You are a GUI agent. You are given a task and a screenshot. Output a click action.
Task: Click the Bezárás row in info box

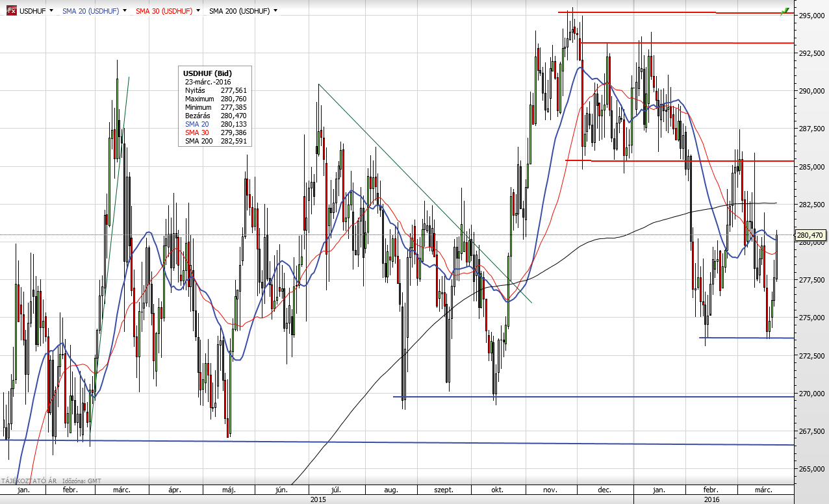(x=216, y=116)
